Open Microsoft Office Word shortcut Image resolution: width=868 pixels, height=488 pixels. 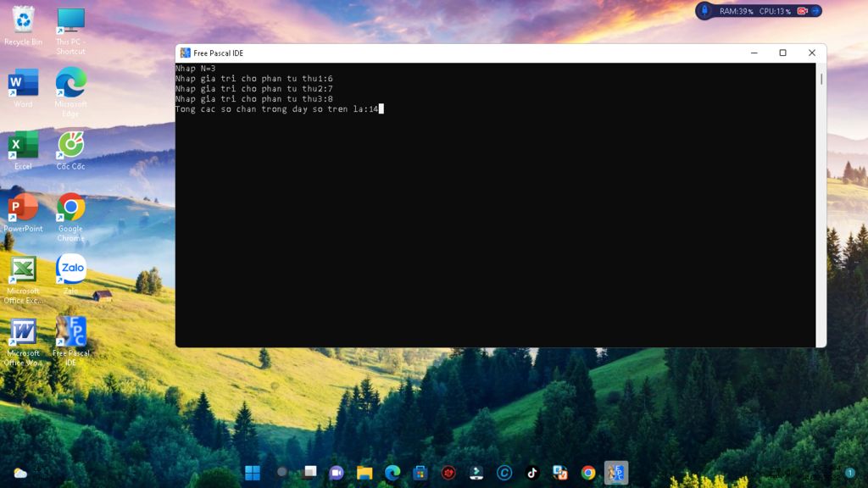tap(23, 342)
